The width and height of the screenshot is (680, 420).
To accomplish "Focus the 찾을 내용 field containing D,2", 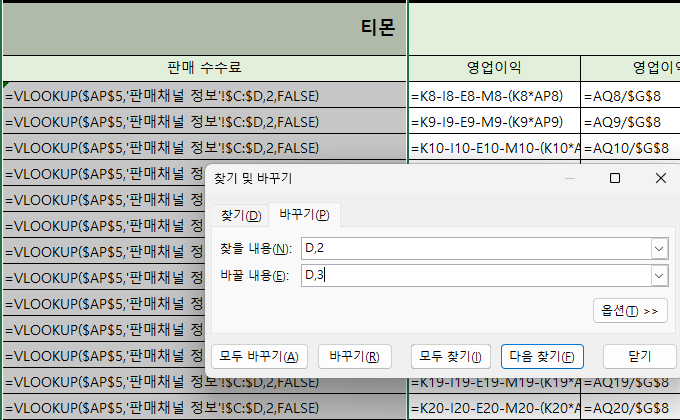I will [x=476, y=249].
